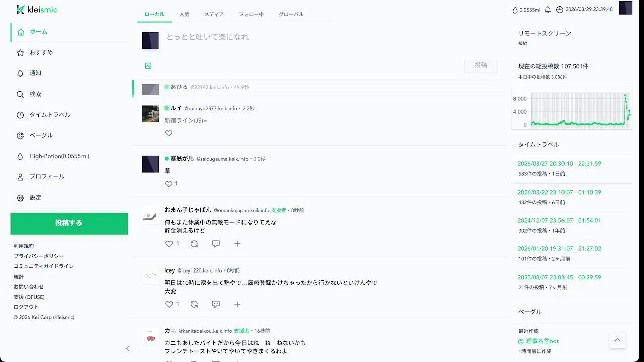Reply to おまん子じゃぱん's post via comment icon

click(216, 244)
